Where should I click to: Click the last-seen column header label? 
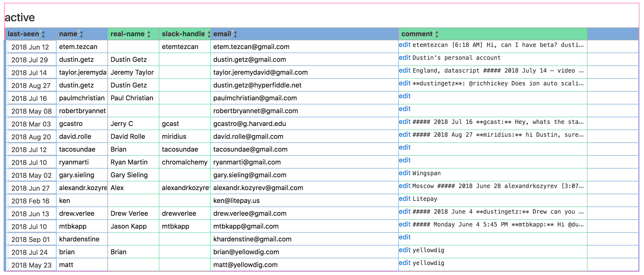(x=23, y=34)
